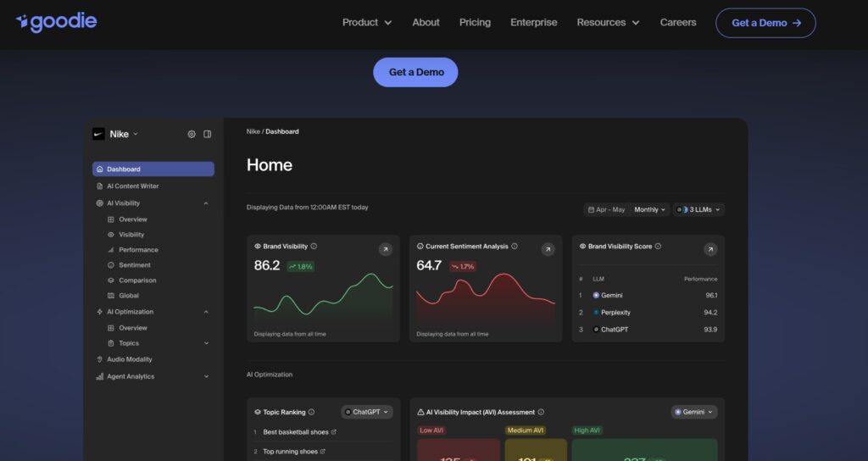
Task: Select the Gemini row in LLM table
Action: point(648,296)
